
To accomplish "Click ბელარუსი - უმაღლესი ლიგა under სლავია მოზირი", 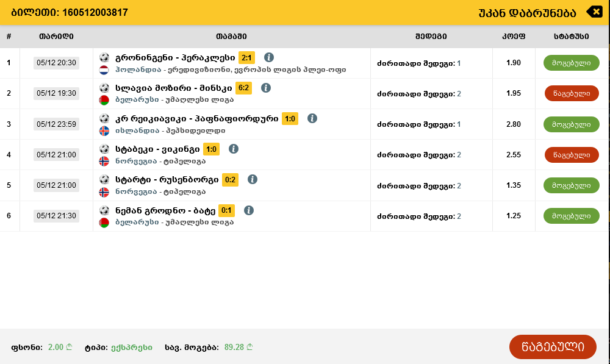I will coord(174,100).
